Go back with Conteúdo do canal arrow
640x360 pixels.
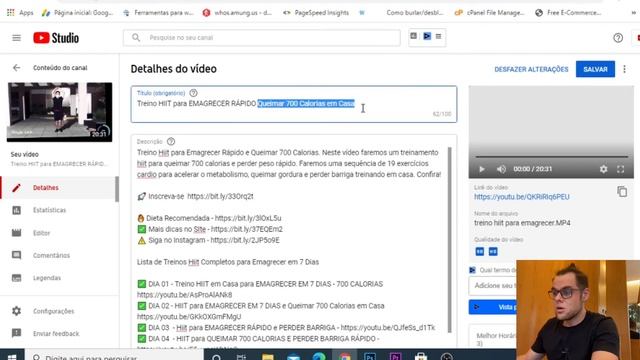pyautogui.click(x=16, y=68)
